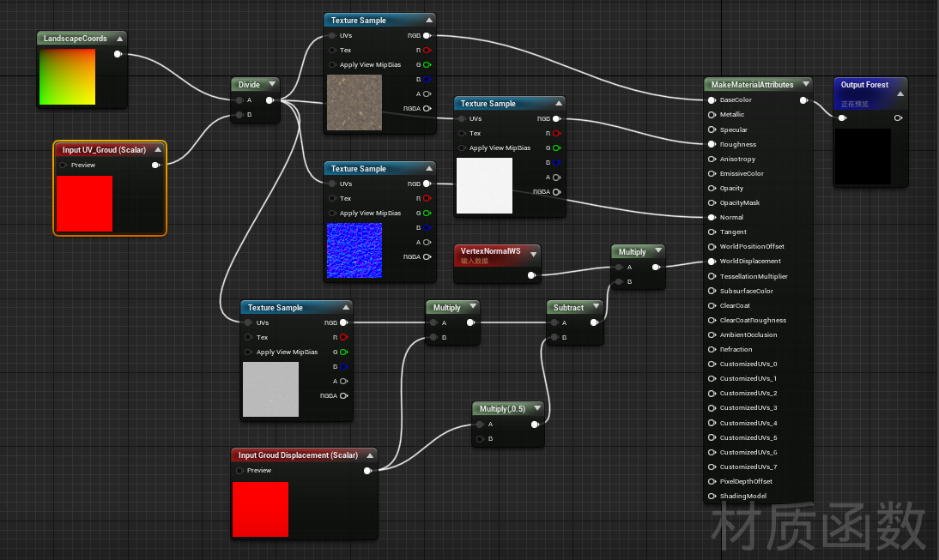Click the EmissiveColor input pin
Image resolution: width=939 pixels, height=560 pixels.
(712, 173)
